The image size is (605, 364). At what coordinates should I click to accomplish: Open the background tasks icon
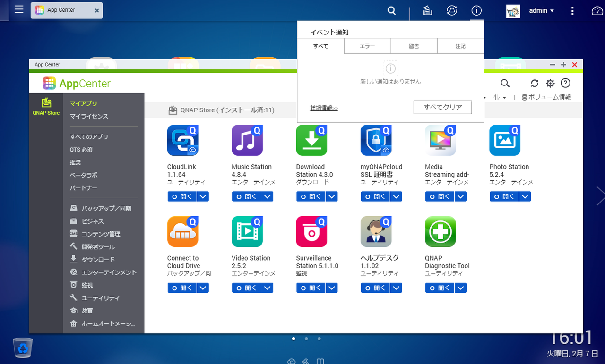click(x=428, y=10)
